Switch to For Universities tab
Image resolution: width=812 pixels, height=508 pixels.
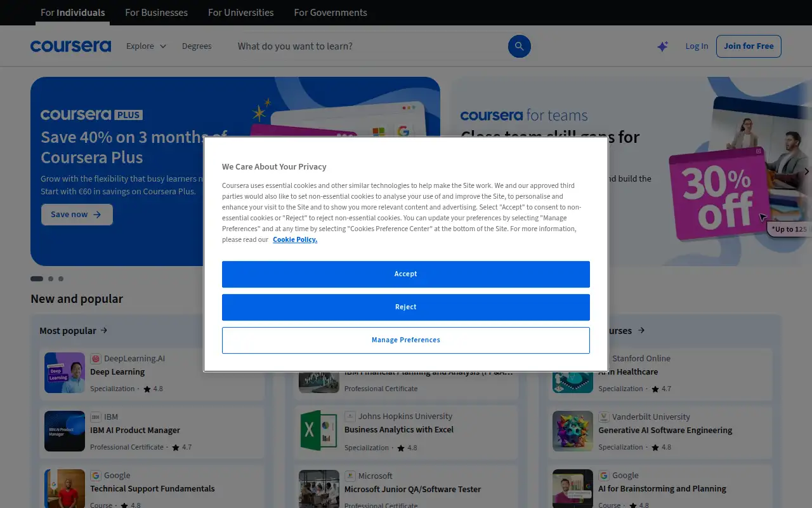pyautogui.click(x=241, y=13)
